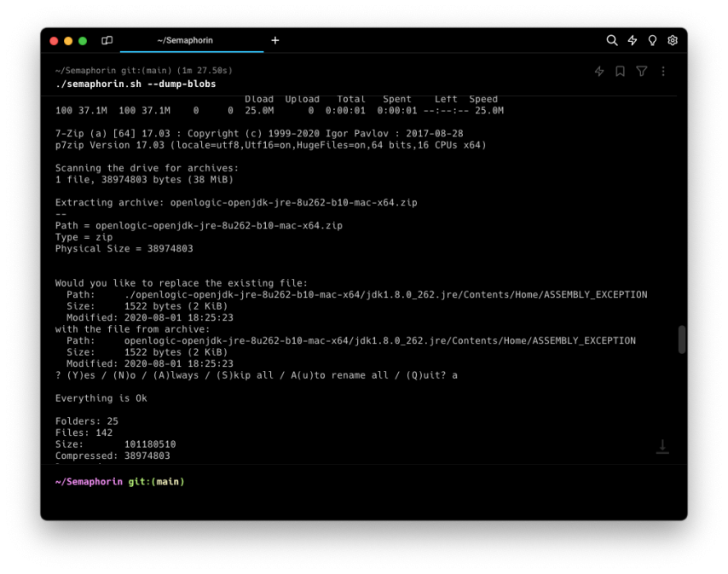Click the lightning bolt icon in the title bar

click(632, 40)
